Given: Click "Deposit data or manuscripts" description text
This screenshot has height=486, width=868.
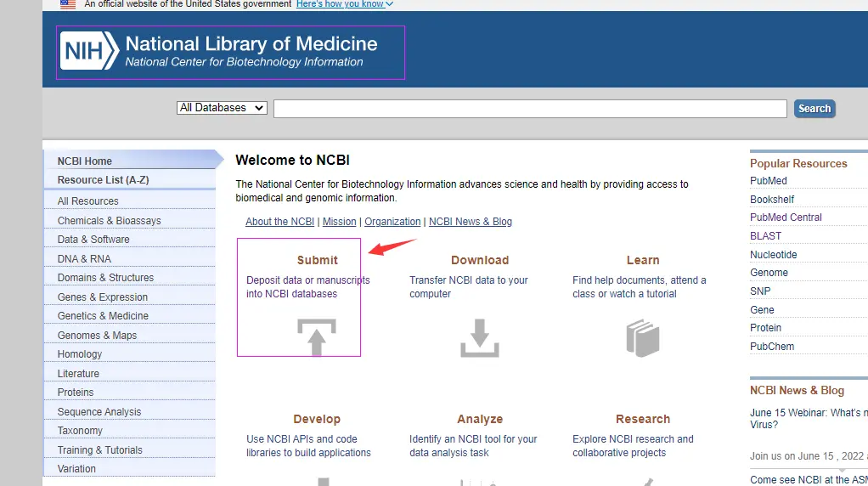Looking at the screenshot, I should pos(307,286).
